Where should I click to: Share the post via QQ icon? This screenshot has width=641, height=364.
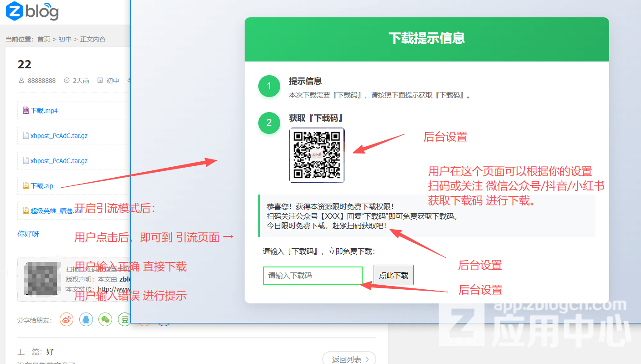coord(86,319)
